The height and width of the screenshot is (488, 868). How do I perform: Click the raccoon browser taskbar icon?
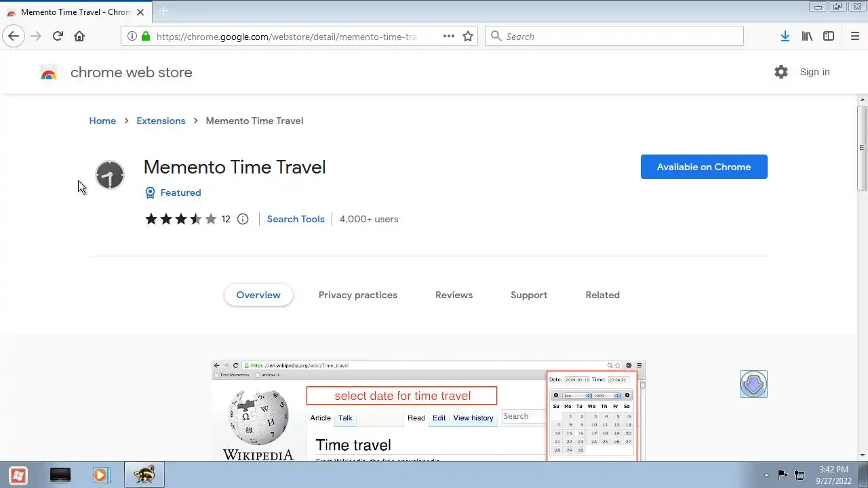[144, 475]
